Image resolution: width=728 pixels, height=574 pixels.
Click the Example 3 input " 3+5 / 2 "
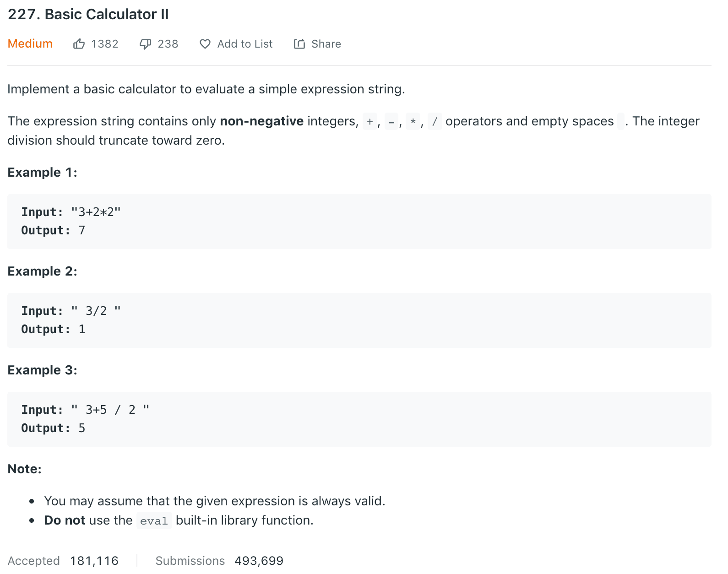pos(110,410)
